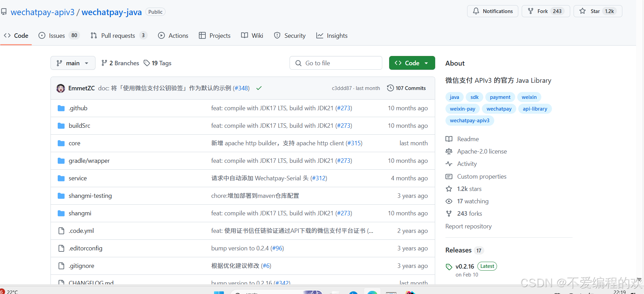Open the green Code dropdown button
The width and height of the screenshot is (644, 294).
click(412, 63)
